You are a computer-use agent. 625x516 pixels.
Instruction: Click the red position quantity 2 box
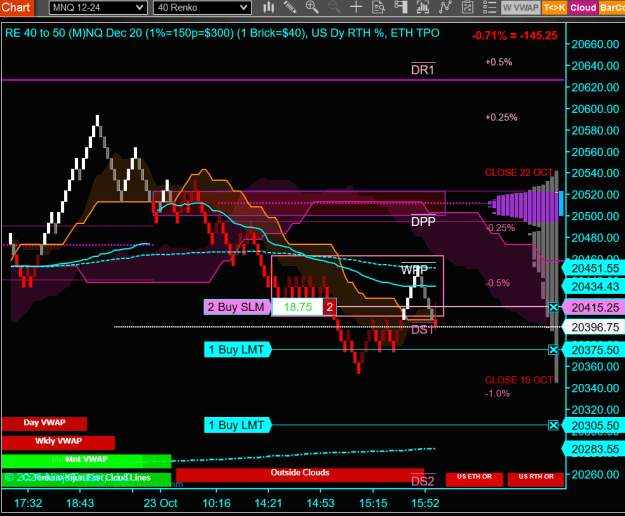(x=329, y=307)
